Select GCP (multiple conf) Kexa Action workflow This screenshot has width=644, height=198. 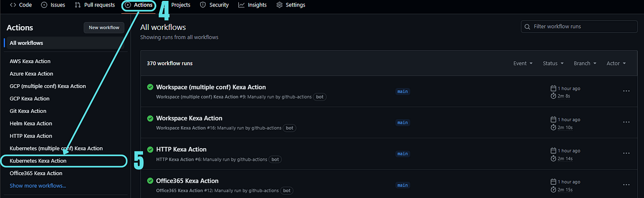[47, 86]
